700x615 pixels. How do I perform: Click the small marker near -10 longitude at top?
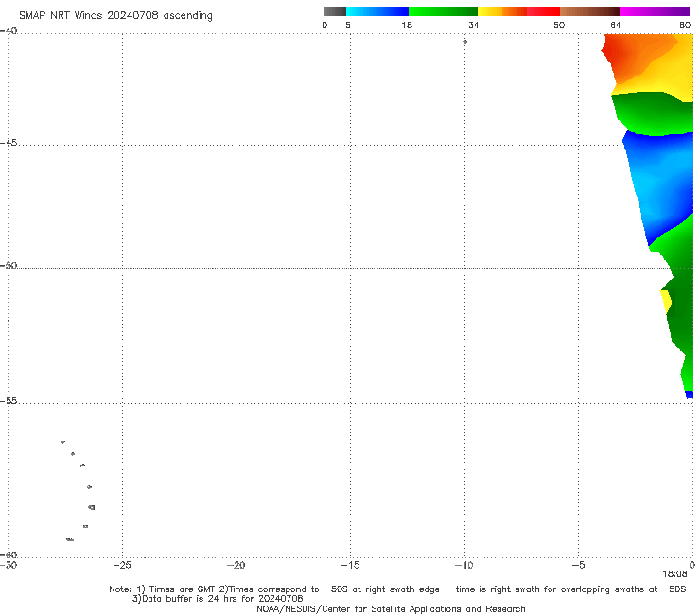[464, 41]
